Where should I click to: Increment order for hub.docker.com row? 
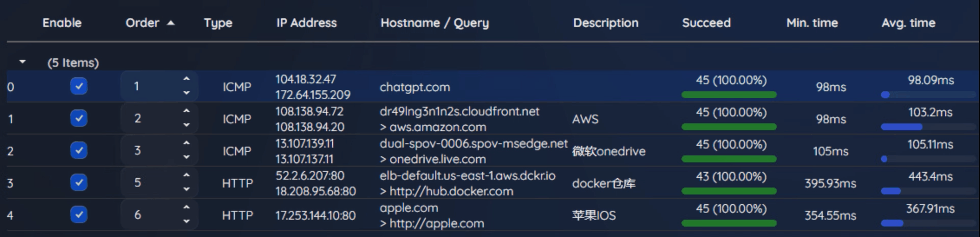[x=186, y=175]
